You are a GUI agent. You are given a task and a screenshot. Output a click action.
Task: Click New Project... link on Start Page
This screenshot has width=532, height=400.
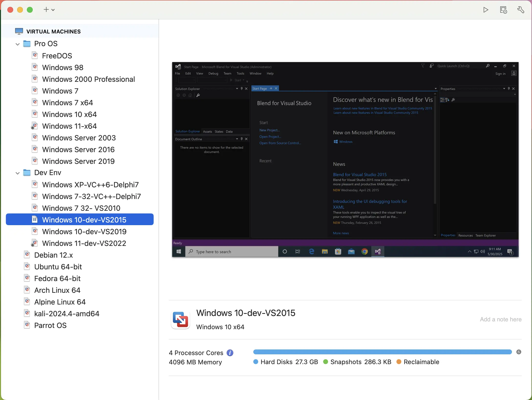(x=269, y=130)
